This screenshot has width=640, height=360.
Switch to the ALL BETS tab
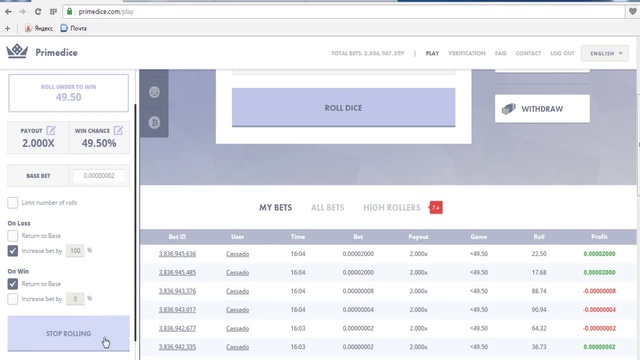(x=327, y=207)
